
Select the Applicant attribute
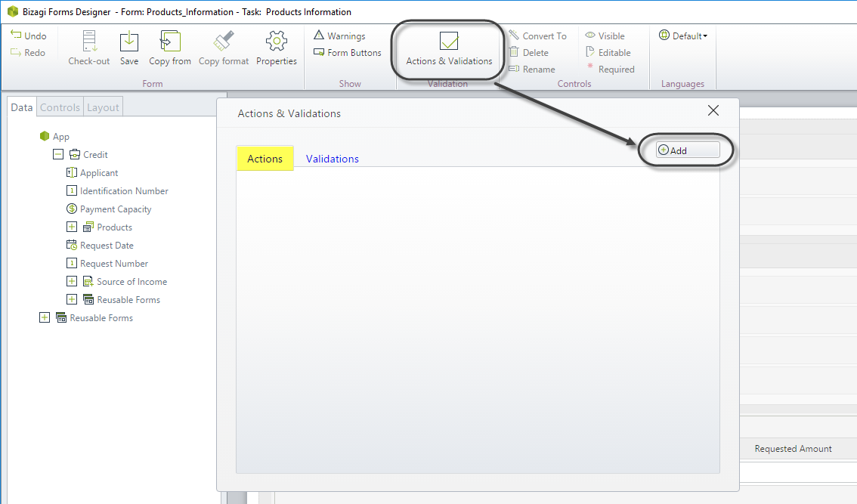[99, 173]
